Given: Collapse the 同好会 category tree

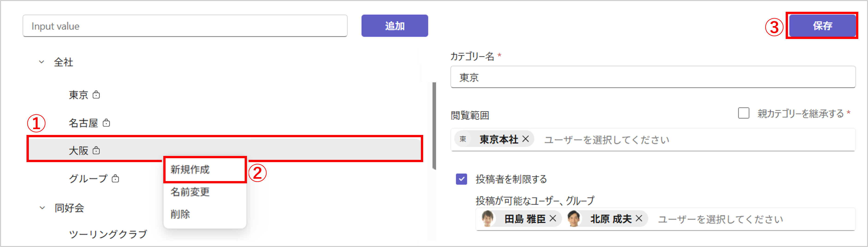Looking at the screenshot, I should (42, 208).
